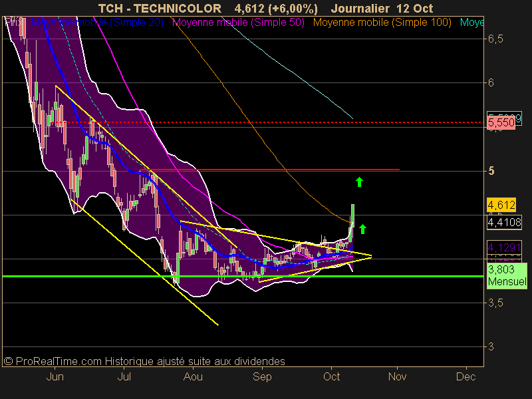Select Moyenne mobile (Simple 20) legend entry

(x=97, y=23)
